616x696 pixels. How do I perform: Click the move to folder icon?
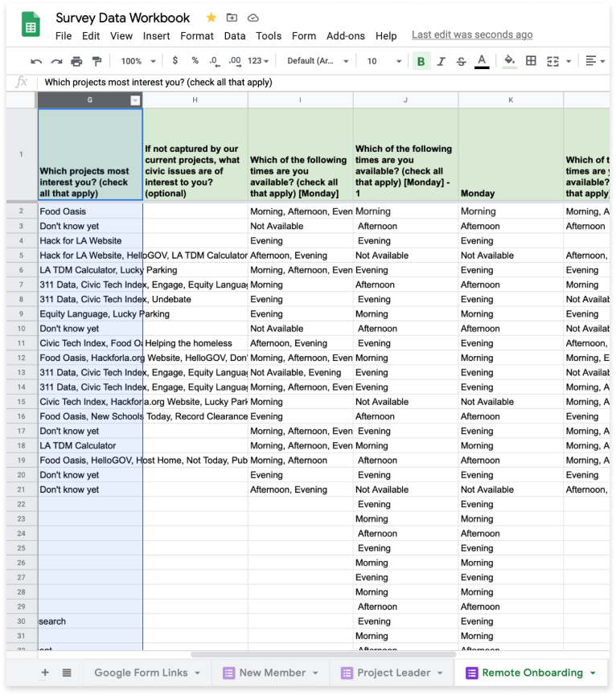(x=232, y=18)
